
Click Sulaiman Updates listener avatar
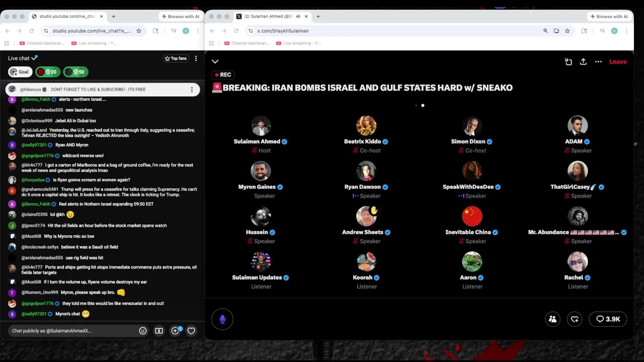click(x=261, y=261)
